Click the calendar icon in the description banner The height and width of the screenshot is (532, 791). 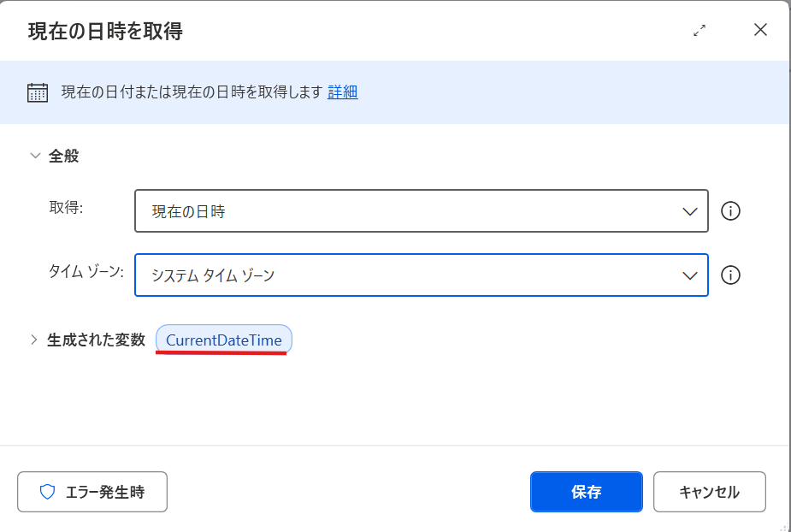(36, 92)
